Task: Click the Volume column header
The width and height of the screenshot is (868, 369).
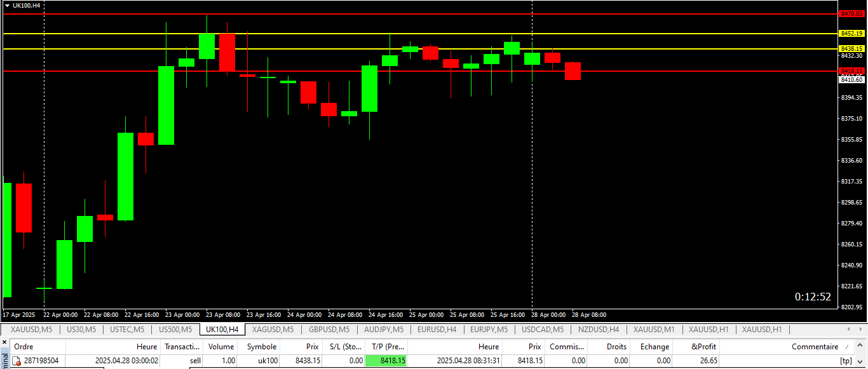Action: click(221, 347)
